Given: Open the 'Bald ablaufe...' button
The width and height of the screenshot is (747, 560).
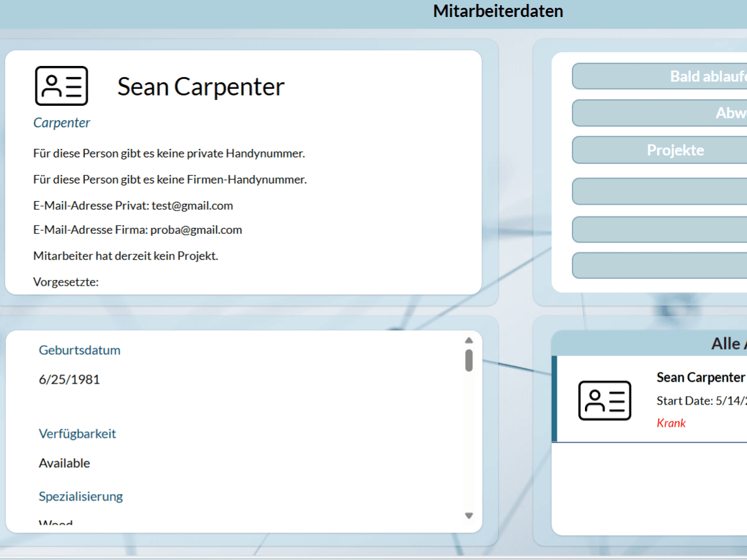Looking at the screenshot, I should (x=660, y=76).
